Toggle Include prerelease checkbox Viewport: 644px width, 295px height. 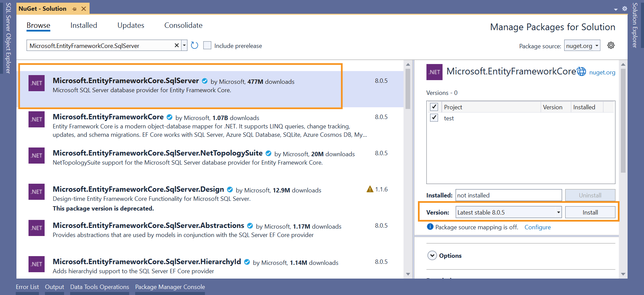coord(207,45)
